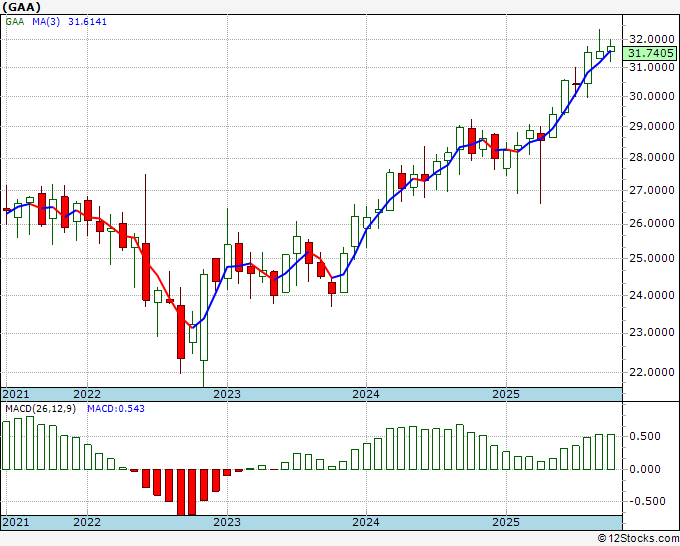This screenshot has width=680, height=546.
Task: Click the 27.0000 price axis label
Action: [x=652, y=190]
